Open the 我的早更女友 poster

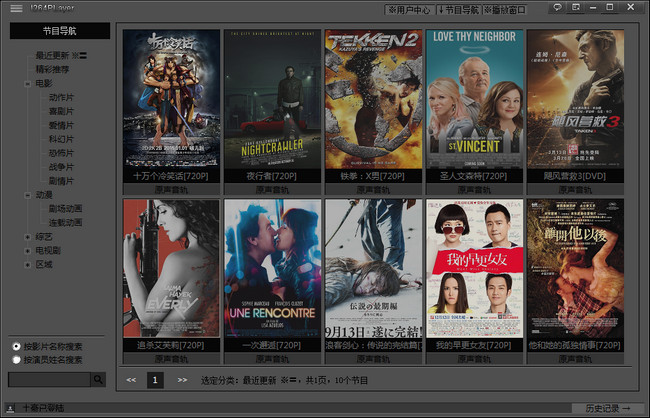pos(474,268)
